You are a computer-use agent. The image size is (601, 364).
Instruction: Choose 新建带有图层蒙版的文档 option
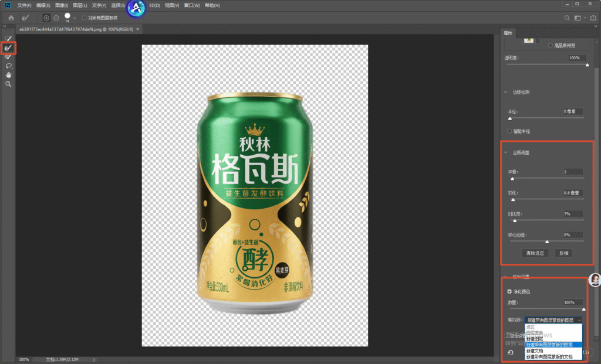pyautogui.click(x=549, y=356)
